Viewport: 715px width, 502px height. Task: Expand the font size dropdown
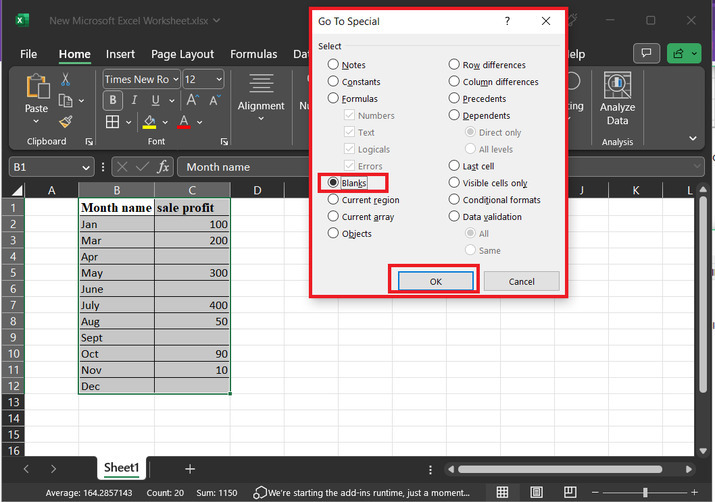pyautogui.click(x=218, y=79)
